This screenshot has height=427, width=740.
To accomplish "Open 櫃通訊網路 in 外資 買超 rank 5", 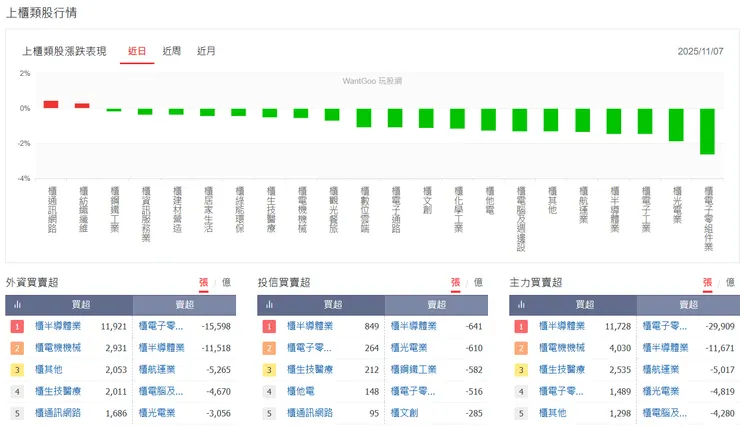I will (x=58, y=413).
